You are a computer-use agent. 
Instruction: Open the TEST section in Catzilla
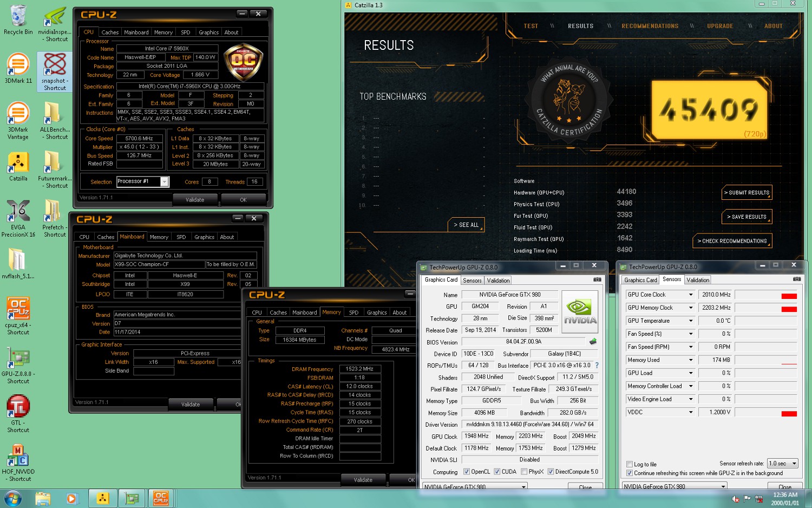pos(531,26)
